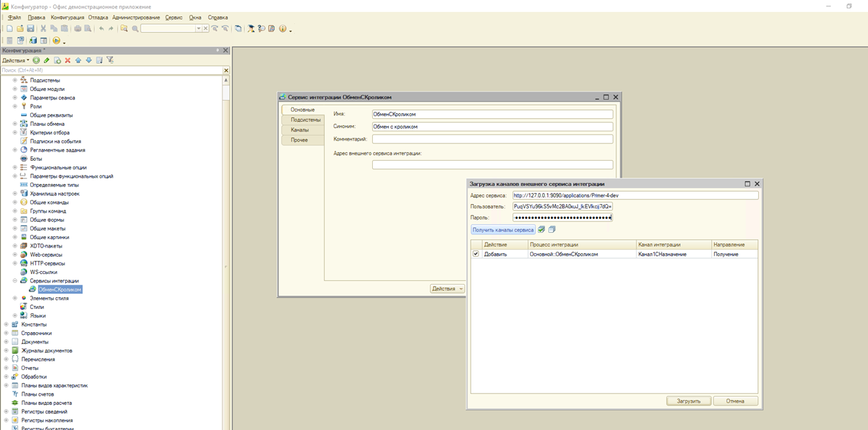868x430 pixels.
Task: Click red X delete icon in Configuration panel
Action: tap(68, 61)
